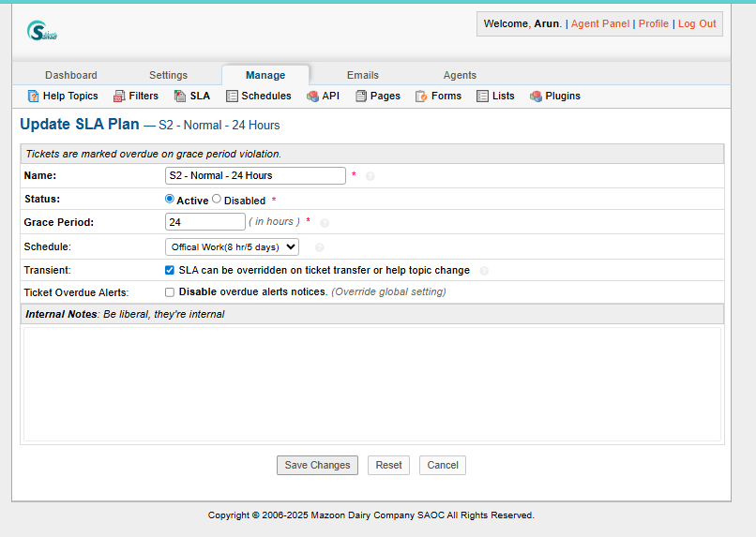
Task: Open the Forms icon
Action: click(422, 97)
